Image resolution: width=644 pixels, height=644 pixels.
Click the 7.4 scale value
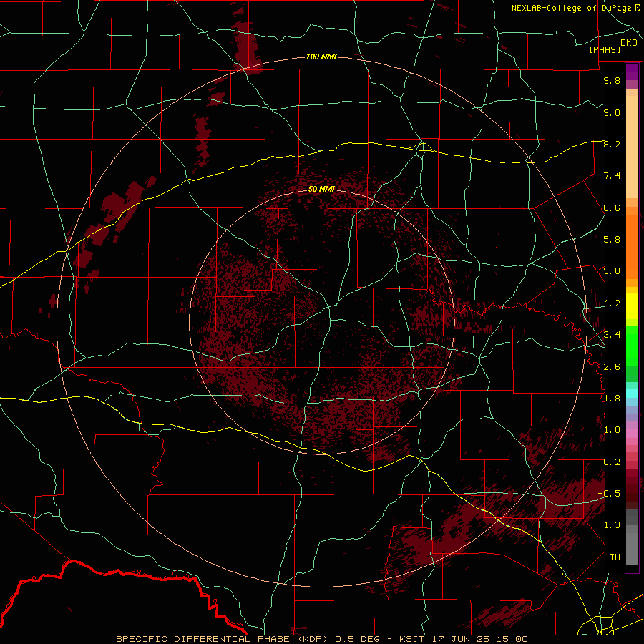(612, 176)
